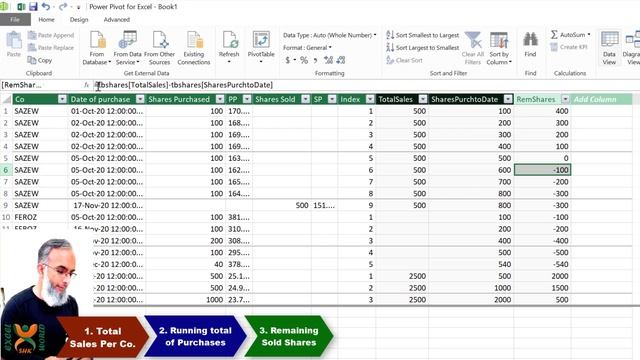
Task: Apply thousands separator comma format
Action: pos(316,60)
